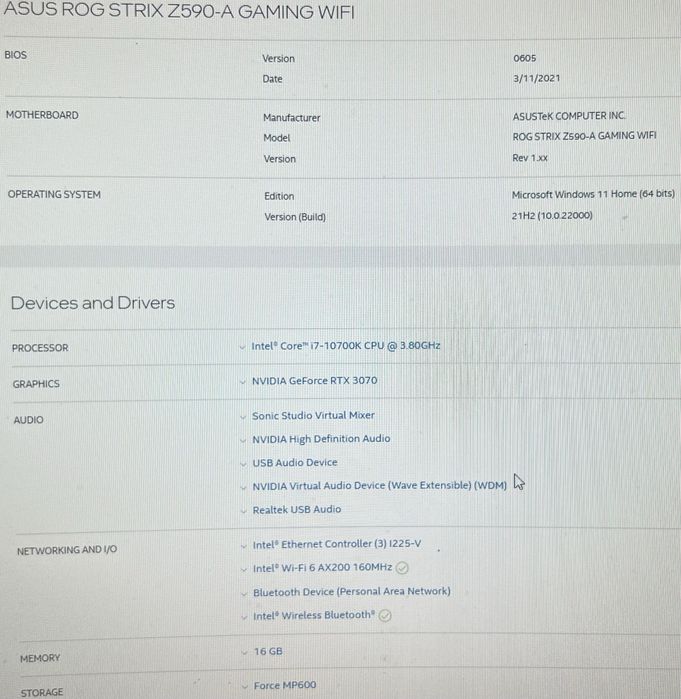681x699 pixels.
Task: Click the MOTHERBOARD section label
Action: [42, 115]
